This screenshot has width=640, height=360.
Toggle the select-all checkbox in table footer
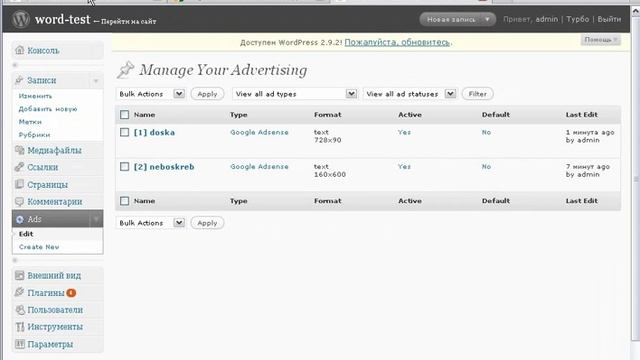click(x=124, y=201)
